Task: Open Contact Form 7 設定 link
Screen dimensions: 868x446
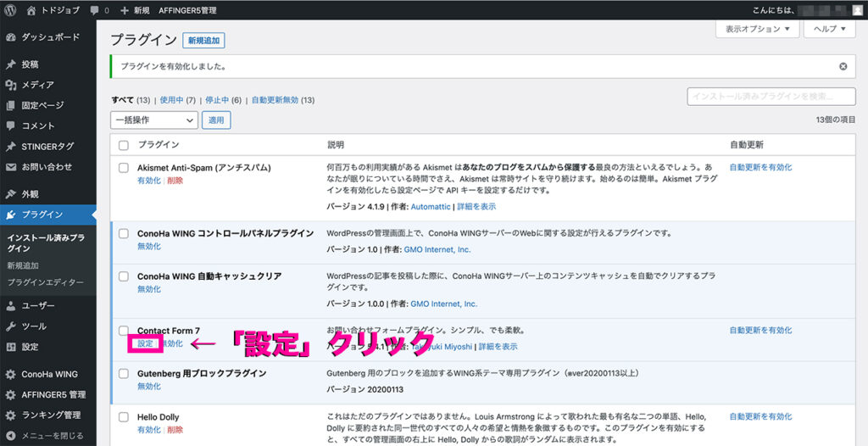Action: click(x=145, y=343)
